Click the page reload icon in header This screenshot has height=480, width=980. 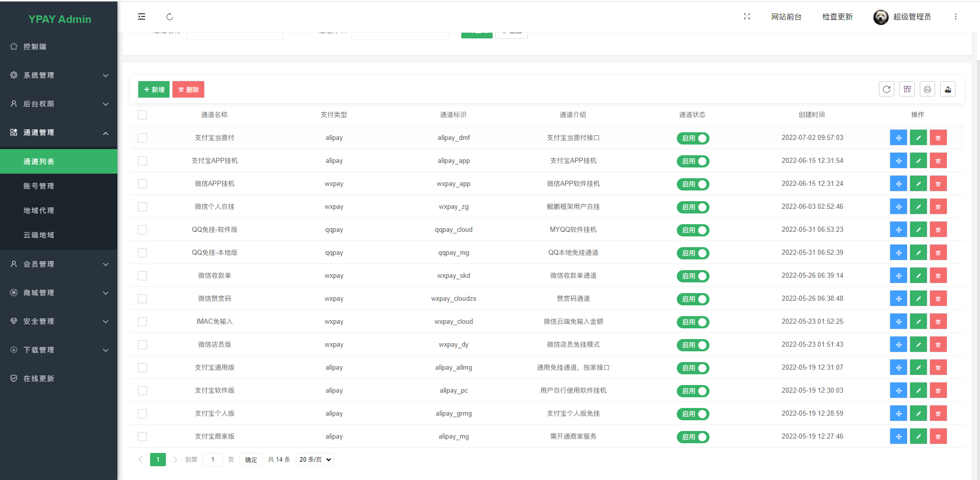[x=169, y=17]
